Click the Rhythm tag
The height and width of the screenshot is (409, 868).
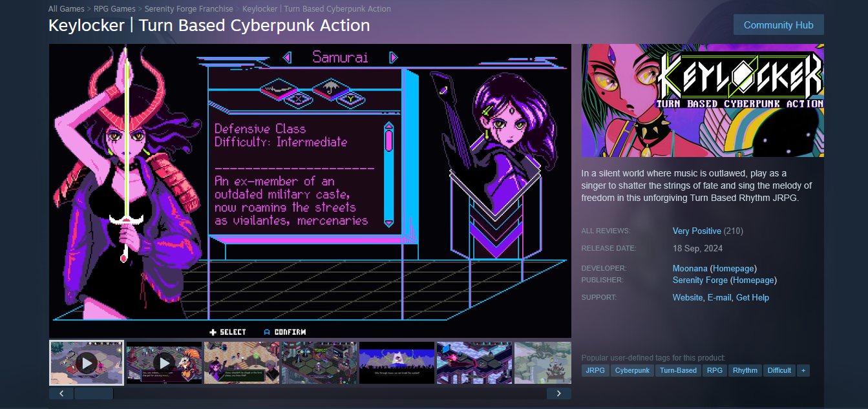[x=745, y=370]
